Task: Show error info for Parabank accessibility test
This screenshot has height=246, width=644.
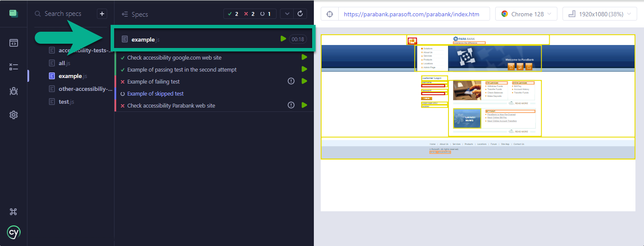Action: tap(291, 105)
